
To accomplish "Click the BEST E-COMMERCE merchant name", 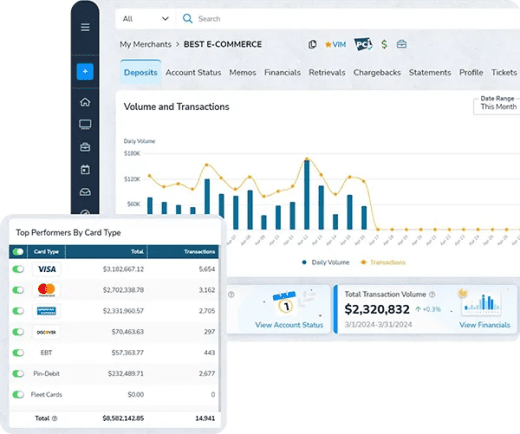I will tap(223, 44).
